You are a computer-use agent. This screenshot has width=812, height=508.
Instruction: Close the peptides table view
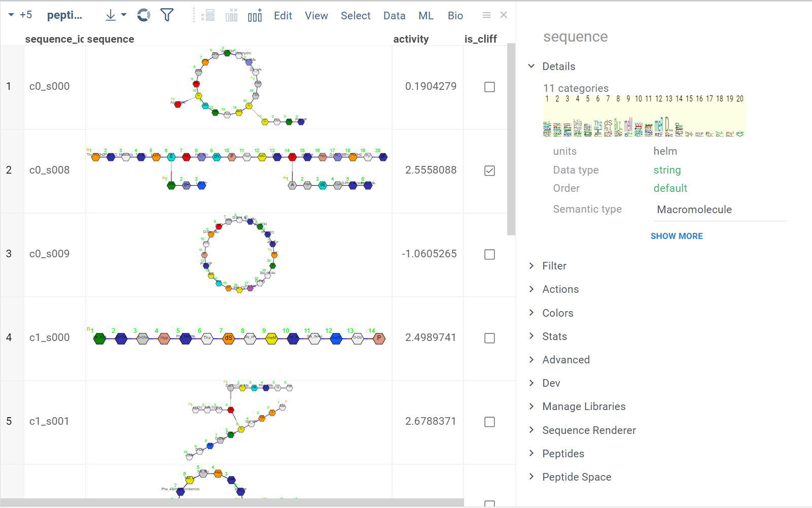point(504,15)
